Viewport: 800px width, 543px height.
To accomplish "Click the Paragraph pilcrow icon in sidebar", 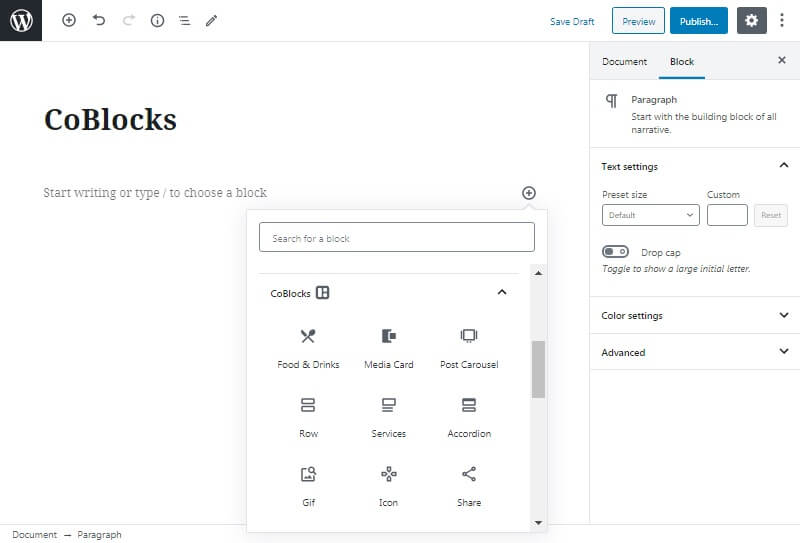I will click(611, 101).
